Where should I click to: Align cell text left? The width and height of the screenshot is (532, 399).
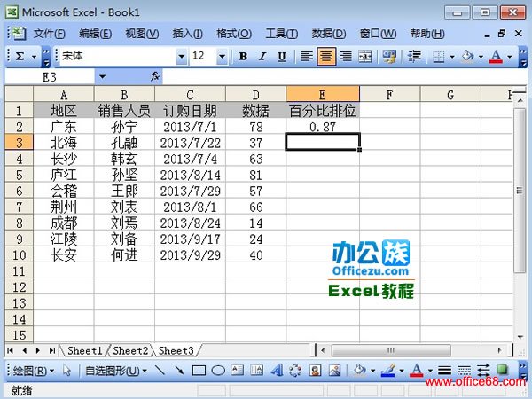click(x=307, y=57)
